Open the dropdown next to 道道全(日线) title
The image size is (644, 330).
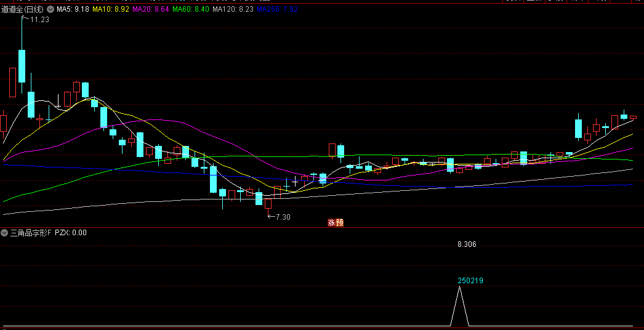(50, 9)
